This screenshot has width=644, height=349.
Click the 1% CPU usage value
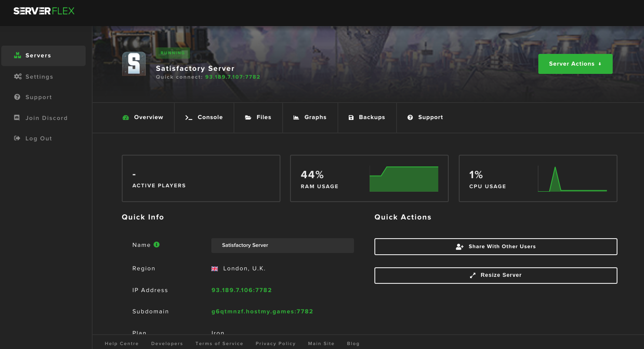tap(476, 175)
